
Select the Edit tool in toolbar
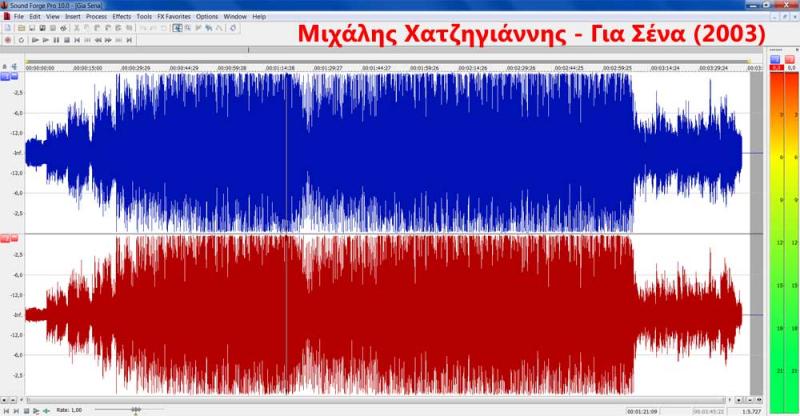coord(177,28)
